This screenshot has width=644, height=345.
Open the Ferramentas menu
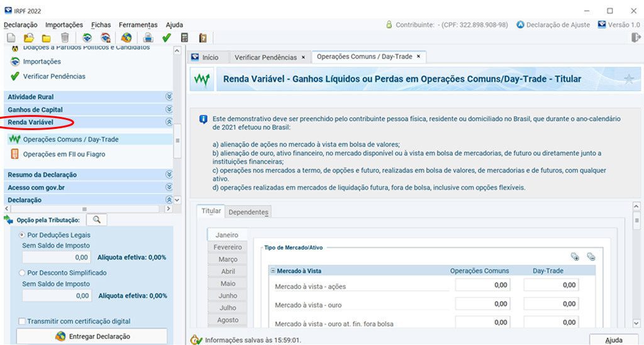coord(138,25)
